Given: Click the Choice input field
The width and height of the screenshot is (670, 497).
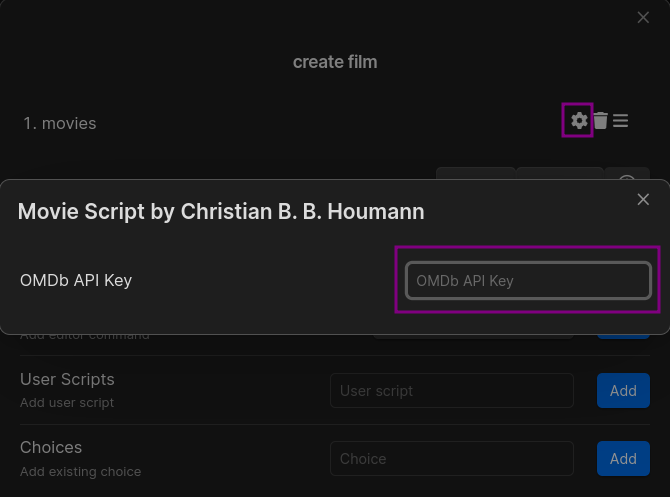Looking at the screenshot, I should click(x=452, y=459).
